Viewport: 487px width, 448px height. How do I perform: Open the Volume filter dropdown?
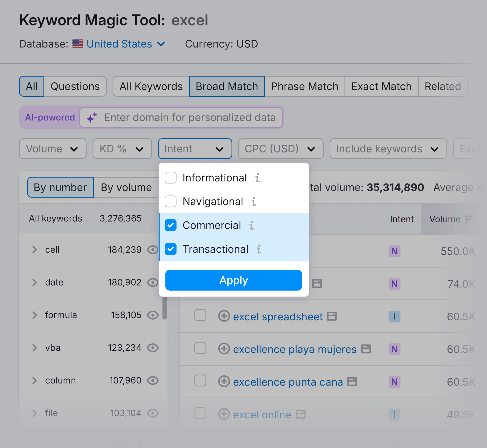53,149
